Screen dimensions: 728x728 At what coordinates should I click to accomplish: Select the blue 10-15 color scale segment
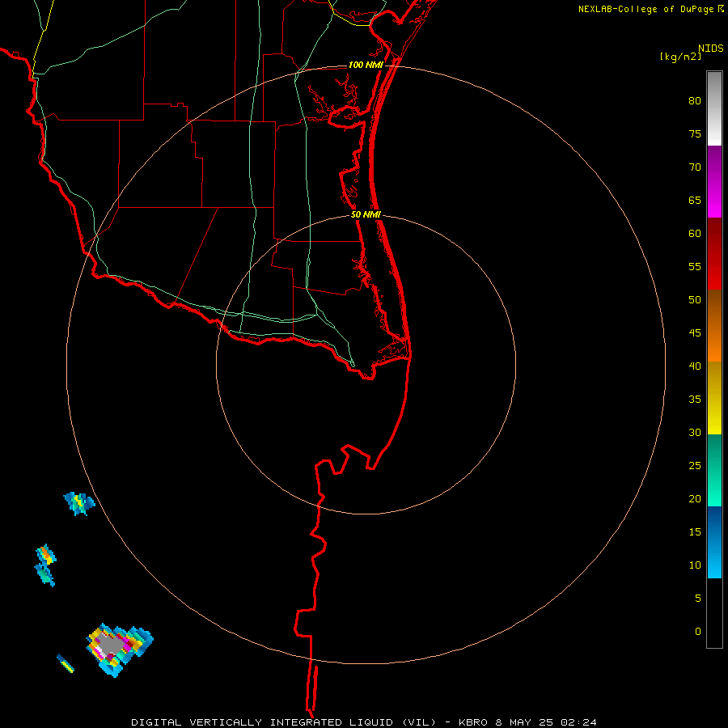[x=714, y=542]
